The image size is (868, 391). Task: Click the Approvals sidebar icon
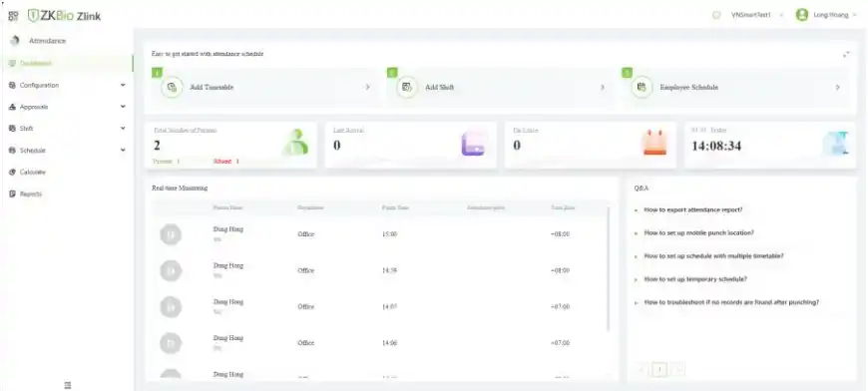pyautogui.click(x=12, y=107)
